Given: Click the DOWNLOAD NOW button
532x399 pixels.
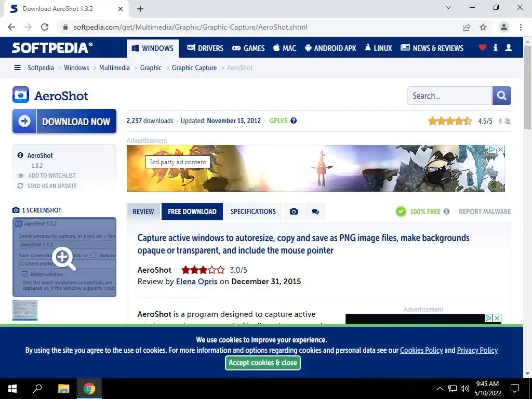Looking at the screenshot, I should pos(64,121).
